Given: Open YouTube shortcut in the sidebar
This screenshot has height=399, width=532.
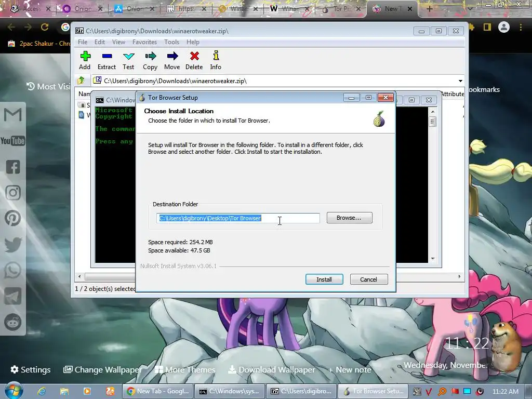Looking at the screenshot, I should [x=13, y=140].
